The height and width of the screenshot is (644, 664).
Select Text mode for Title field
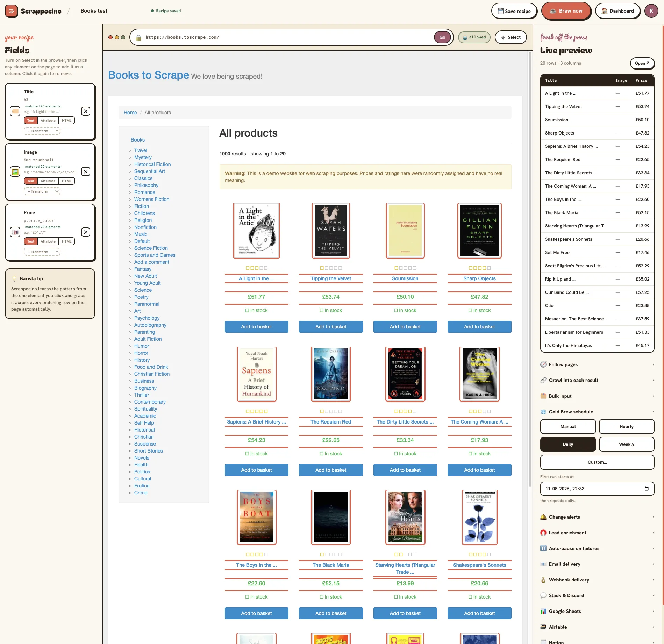click(31, 121)
